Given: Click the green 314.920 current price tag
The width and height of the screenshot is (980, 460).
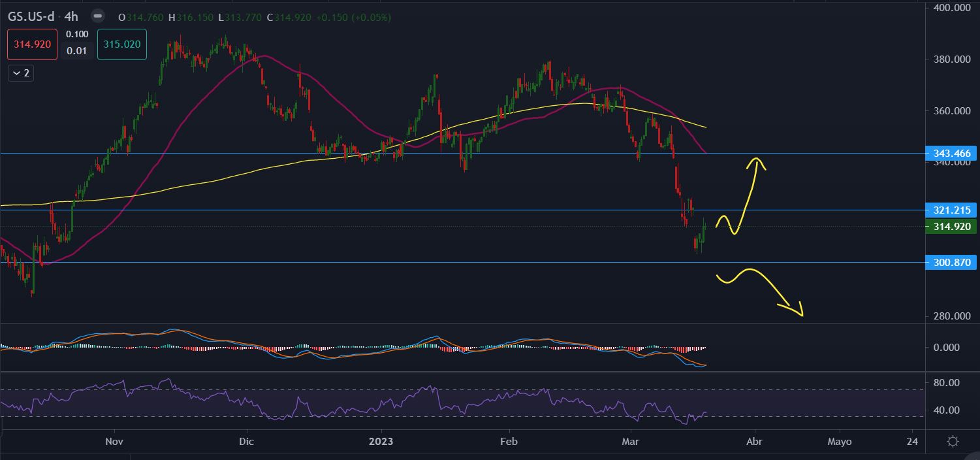Looking at the screenshot, I should coord(953,227).
